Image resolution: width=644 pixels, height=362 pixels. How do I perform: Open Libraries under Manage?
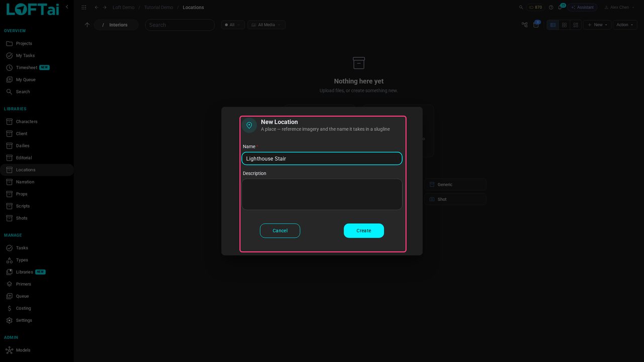point(37,272)
